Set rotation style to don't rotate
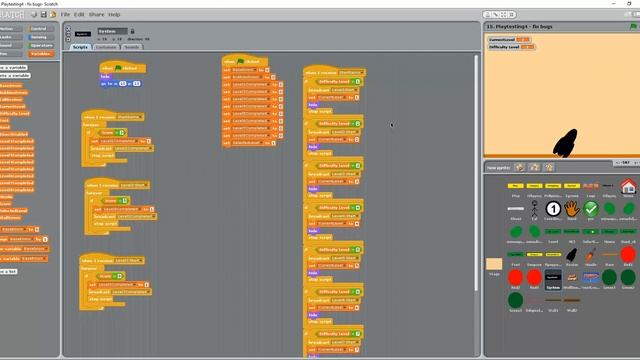This screenshot has width=640, height=360. [68, 39]
